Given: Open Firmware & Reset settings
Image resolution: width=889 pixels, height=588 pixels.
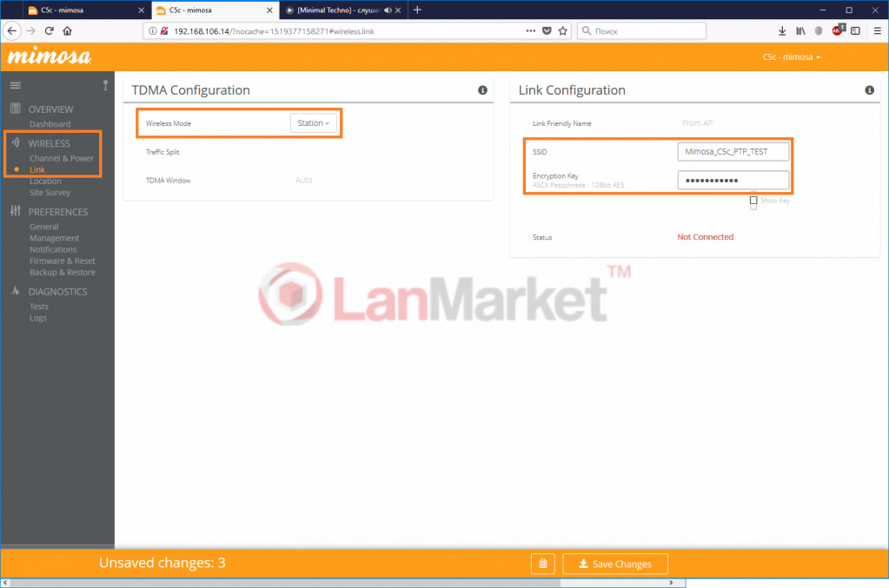Looking at the screenshot, I should point(62,261).
